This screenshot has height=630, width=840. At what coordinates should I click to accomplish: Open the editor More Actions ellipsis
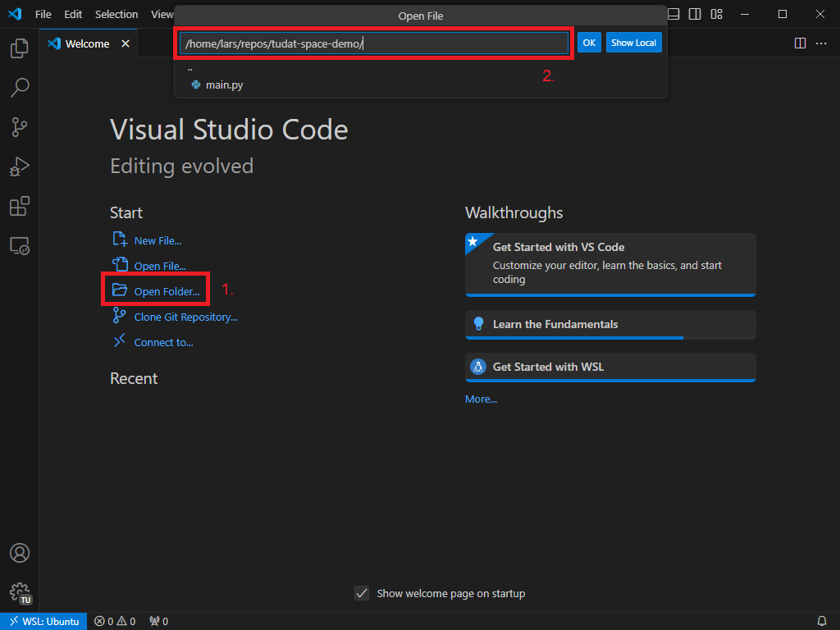pos(821,43)
